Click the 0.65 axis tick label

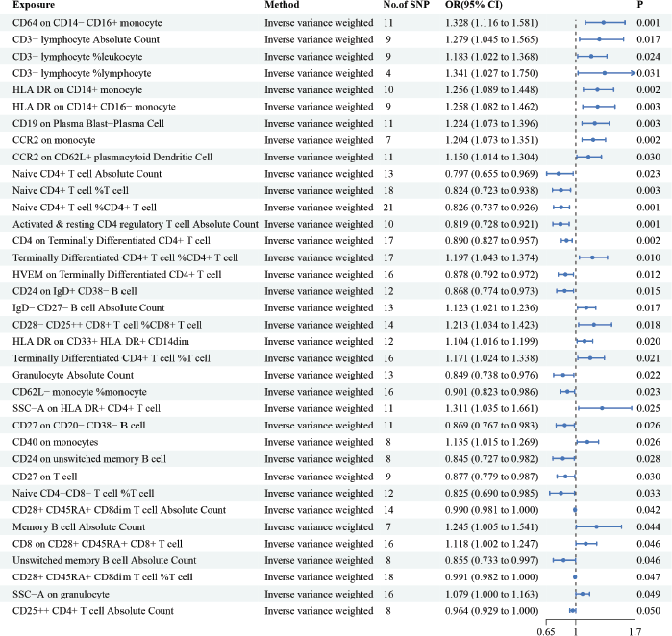tap(546, 631)
